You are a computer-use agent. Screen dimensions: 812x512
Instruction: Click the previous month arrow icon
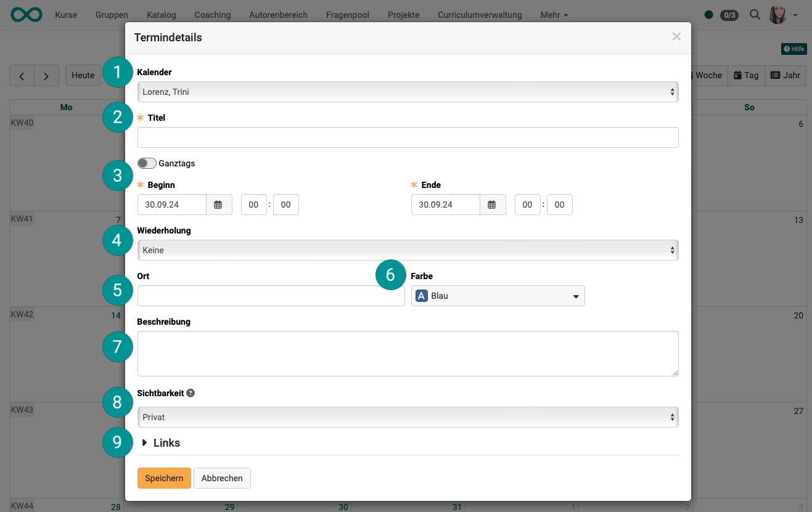(22, 76)
